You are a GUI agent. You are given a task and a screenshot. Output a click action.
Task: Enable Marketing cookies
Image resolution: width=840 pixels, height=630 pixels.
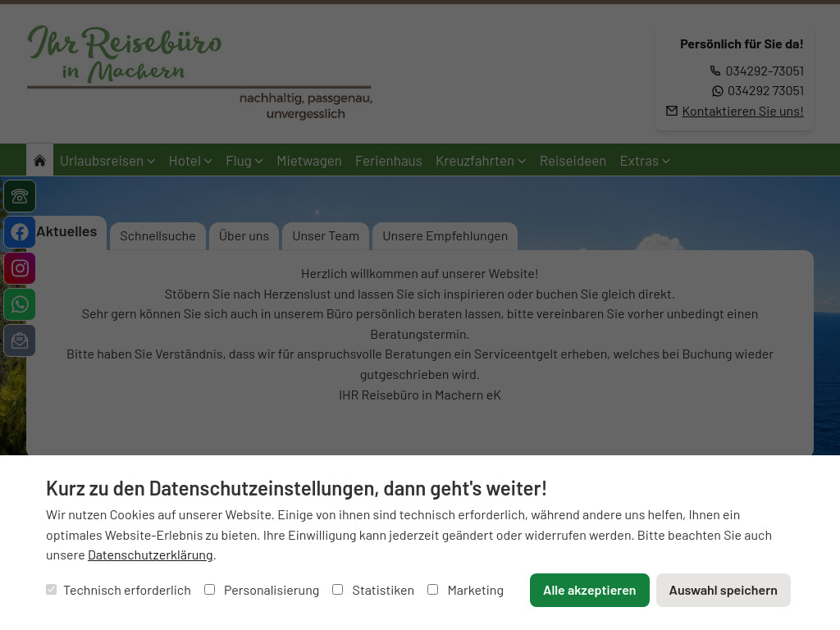(x=432, y=589)
